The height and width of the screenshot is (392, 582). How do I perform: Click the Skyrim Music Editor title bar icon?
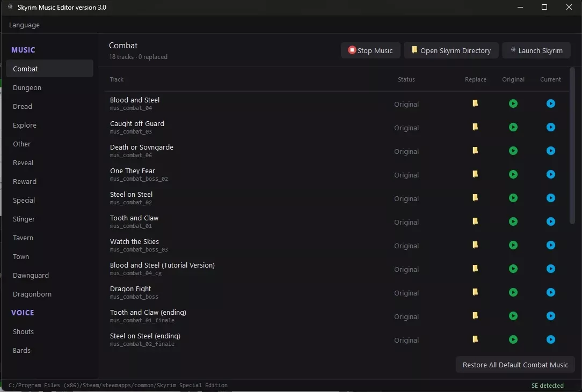coord(10,7)
